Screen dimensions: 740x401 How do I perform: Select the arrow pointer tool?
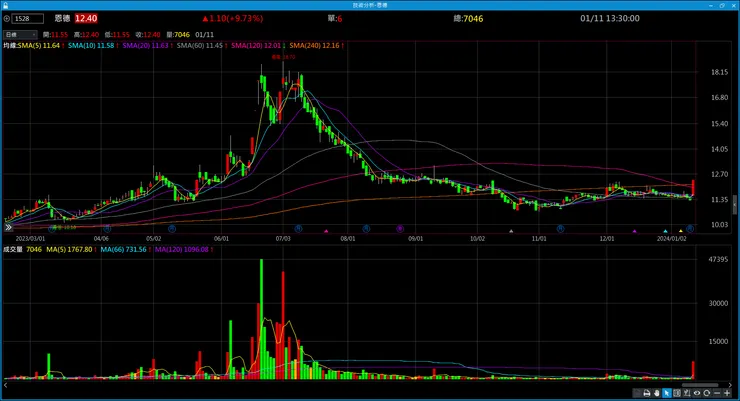coord(666,393)
